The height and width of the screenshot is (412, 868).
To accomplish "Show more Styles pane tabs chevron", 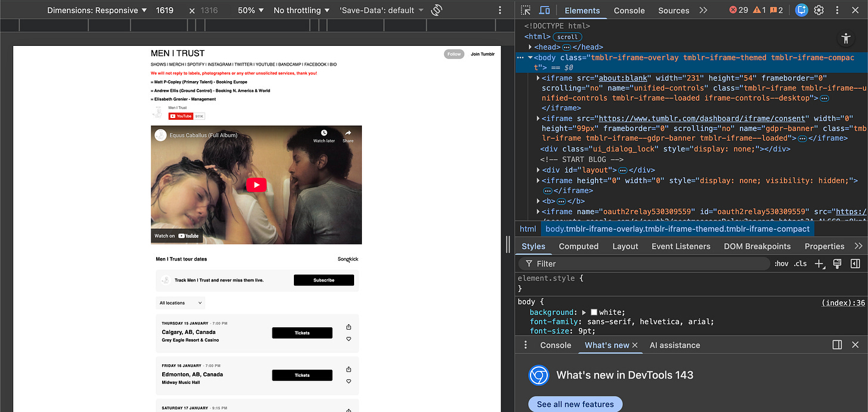I will pos(858,246).
